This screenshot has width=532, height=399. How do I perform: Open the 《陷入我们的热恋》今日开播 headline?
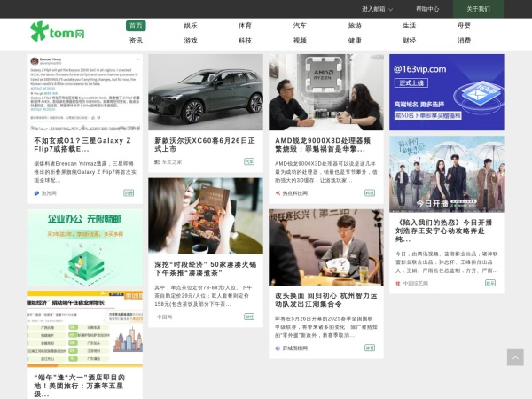click(x=443, y=231)
